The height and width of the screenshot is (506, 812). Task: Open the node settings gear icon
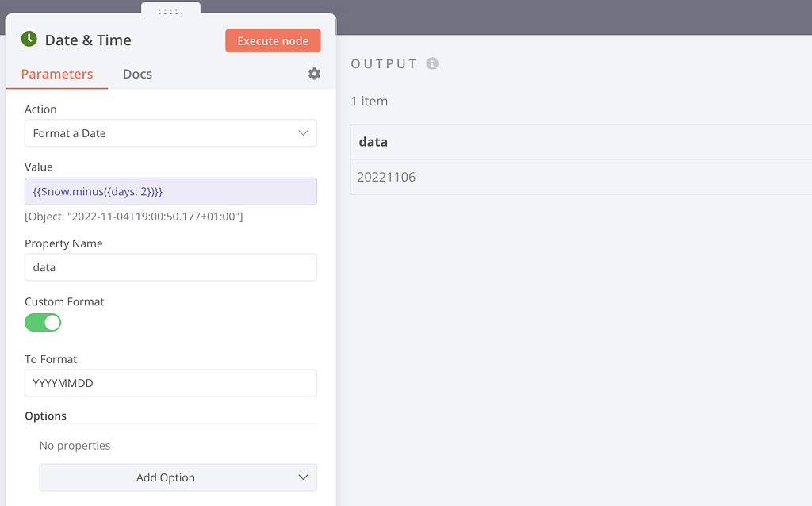314,73
